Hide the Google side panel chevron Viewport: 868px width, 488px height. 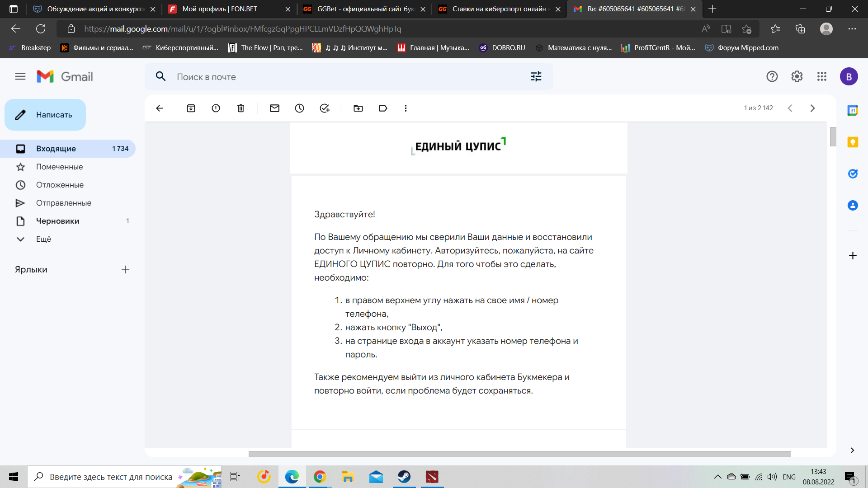click(852, 450)
